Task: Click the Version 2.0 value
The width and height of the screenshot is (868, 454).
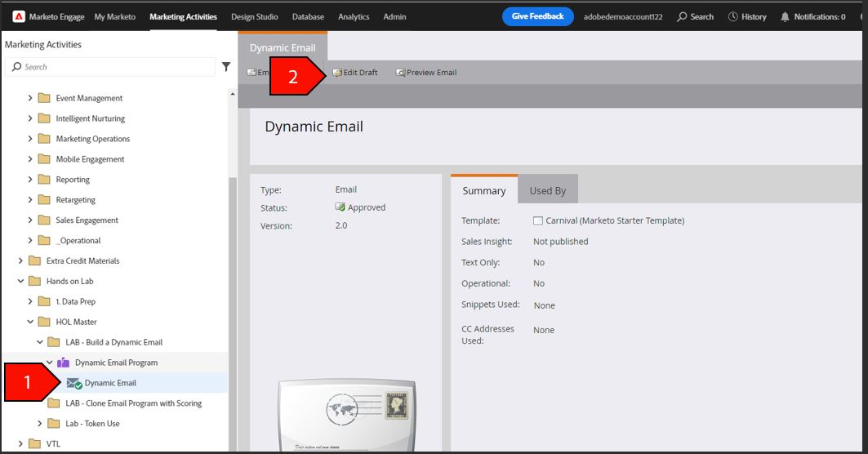Action: pyautogui.click(x=341, y=225)
